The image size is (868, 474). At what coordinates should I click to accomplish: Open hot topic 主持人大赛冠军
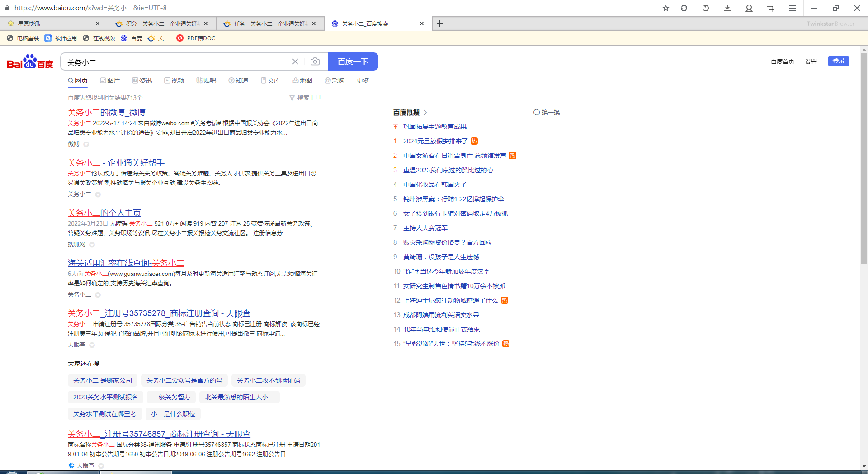425,228
